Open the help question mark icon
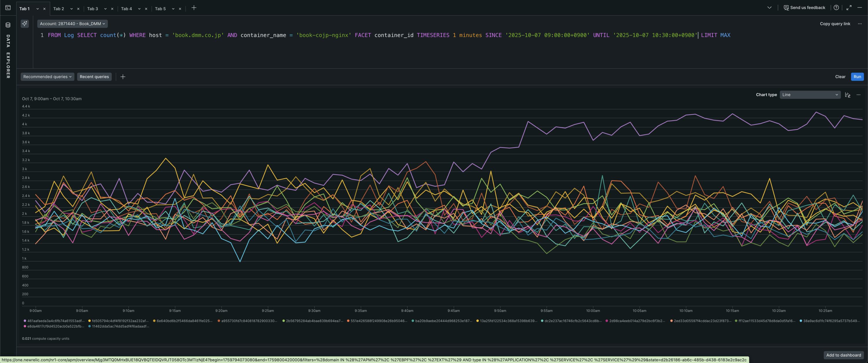The image size is (868, 363). [x=836, y=8]
